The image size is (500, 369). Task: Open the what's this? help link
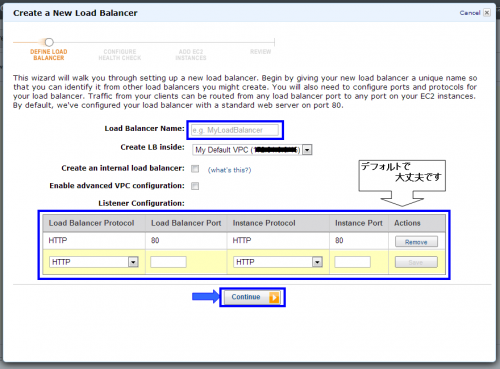(229, 170)
